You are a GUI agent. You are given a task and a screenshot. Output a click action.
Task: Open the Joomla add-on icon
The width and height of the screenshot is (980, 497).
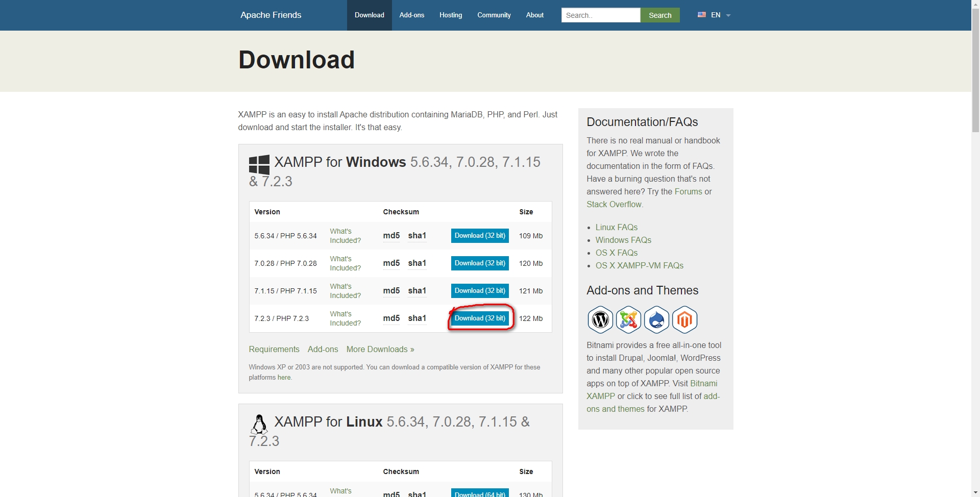pos(628,320)
